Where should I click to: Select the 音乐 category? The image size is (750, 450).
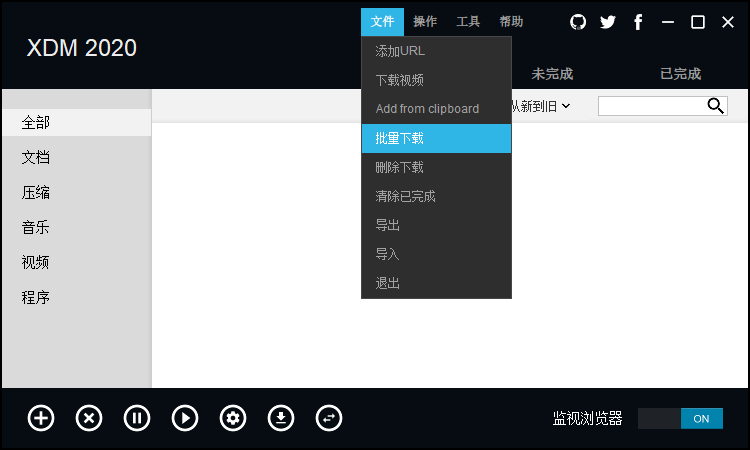click(77, 228)
